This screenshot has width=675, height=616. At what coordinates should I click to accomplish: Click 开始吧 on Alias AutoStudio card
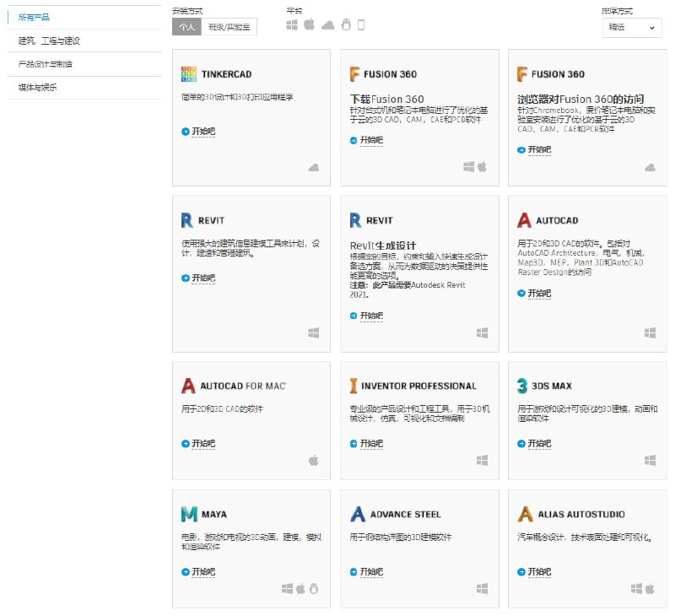click(x=539, y=572)
